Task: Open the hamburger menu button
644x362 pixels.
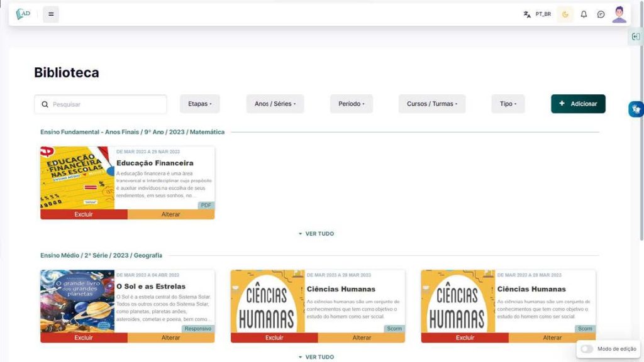Action: coord(51,14)
